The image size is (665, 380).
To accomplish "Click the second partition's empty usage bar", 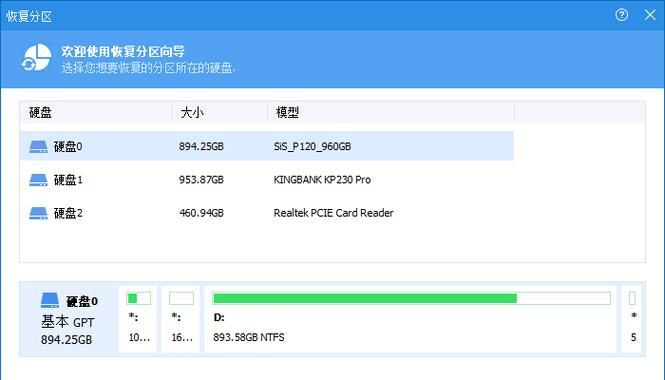I will [x=181, y=299].
